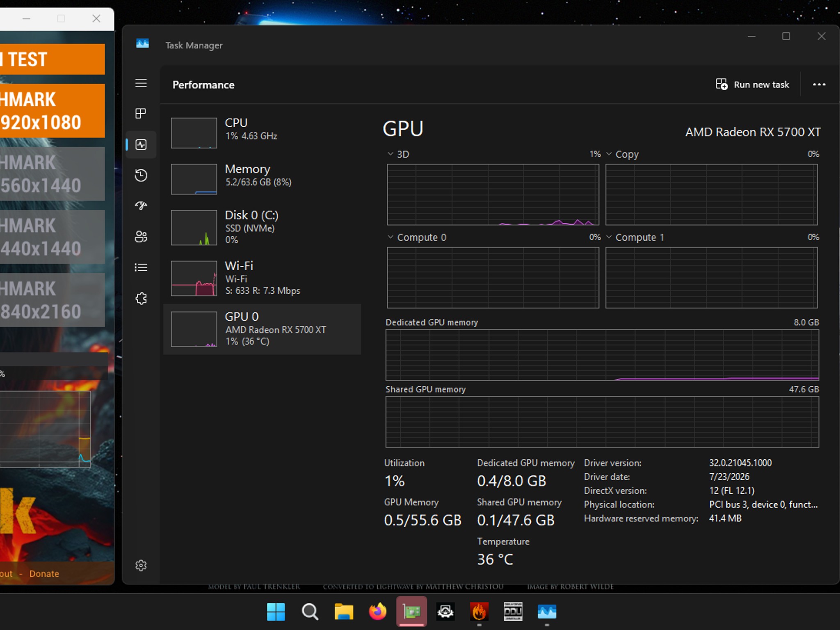Open the Startup apps page icon
Screen dimensions: 840x630
tap(141, 206)
